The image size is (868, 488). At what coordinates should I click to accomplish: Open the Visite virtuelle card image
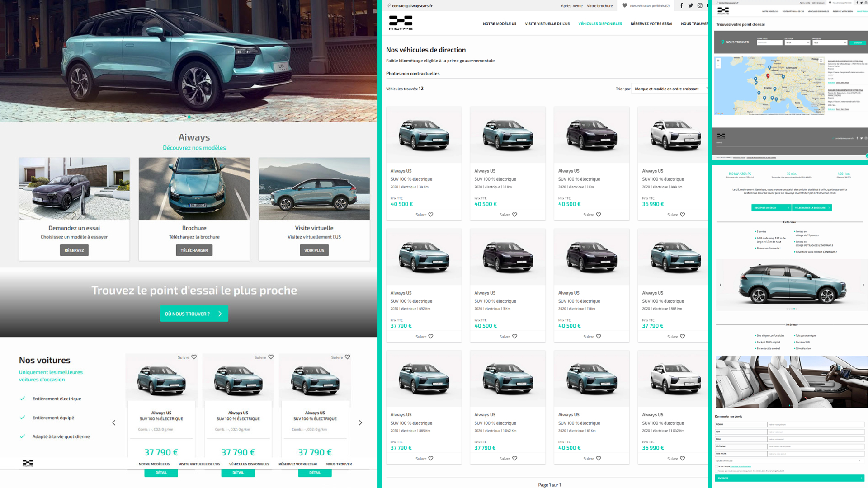pyautogui.click(x=314, y=188)
